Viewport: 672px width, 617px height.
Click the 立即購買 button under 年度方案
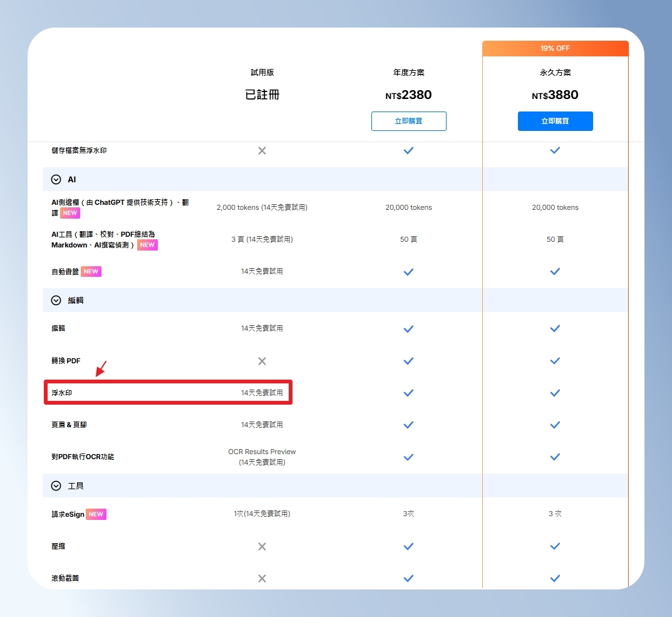[x=408, y=121]
